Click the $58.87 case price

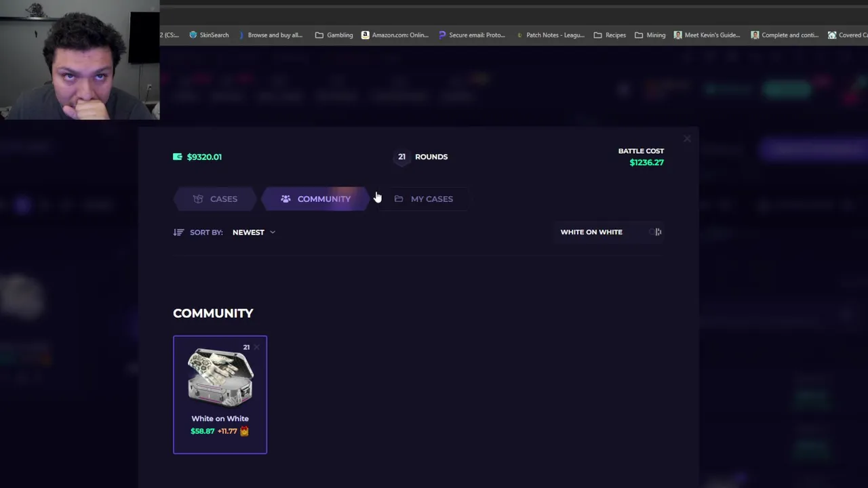tap(202, 431)
